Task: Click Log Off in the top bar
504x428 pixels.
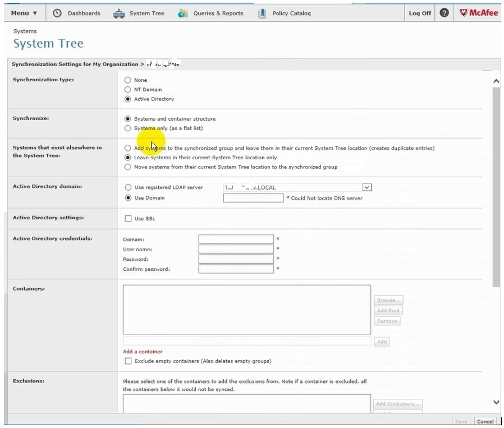Action: (420, 13)
